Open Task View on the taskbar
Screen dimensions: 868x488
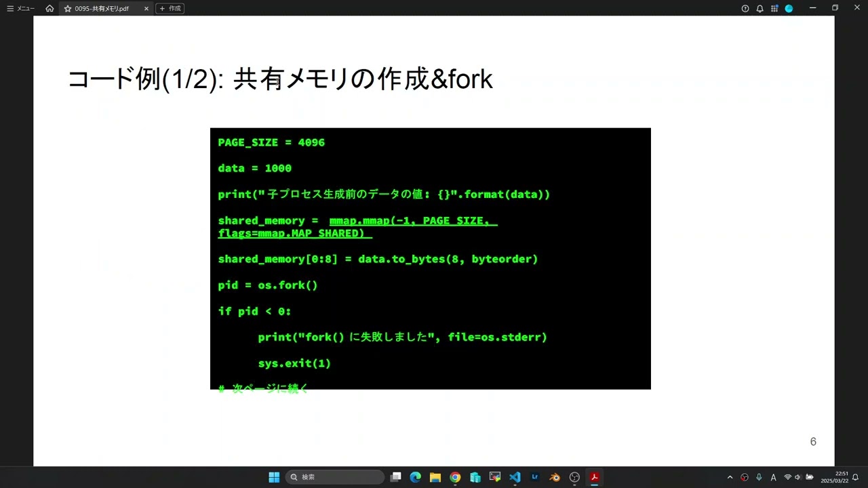click(396, 477)
